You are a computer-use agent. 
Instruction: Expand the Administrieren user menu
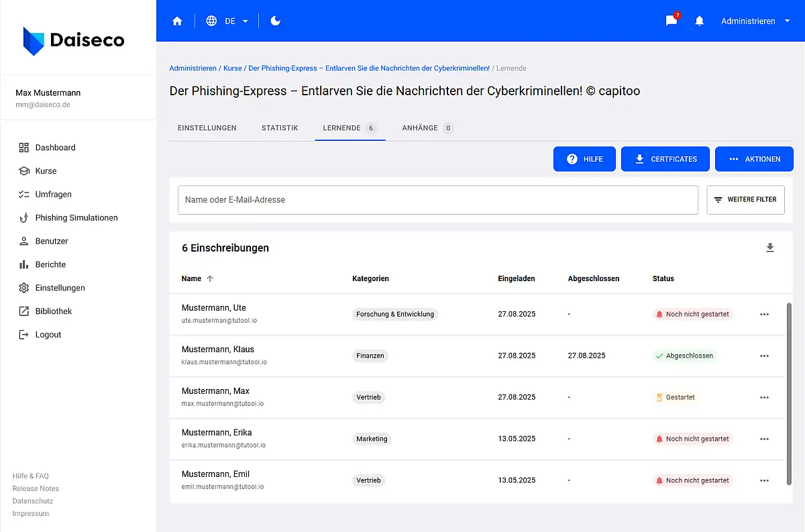(755, 21)
